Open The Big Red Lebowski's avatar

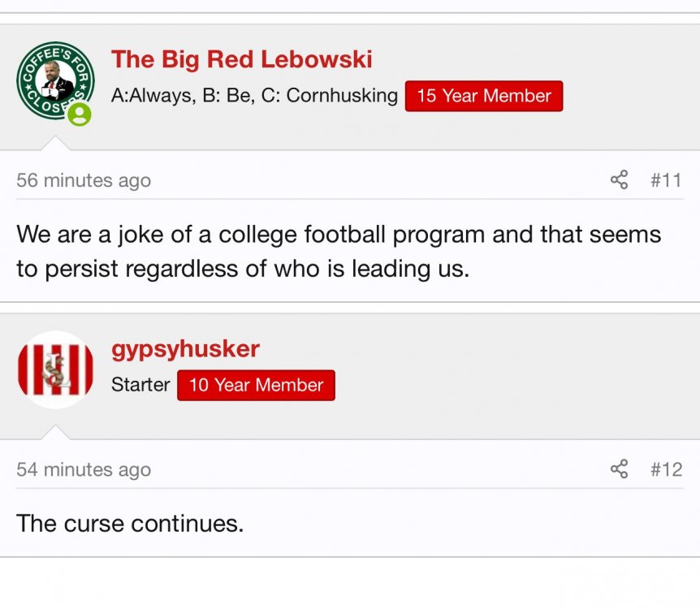(54, 80)
